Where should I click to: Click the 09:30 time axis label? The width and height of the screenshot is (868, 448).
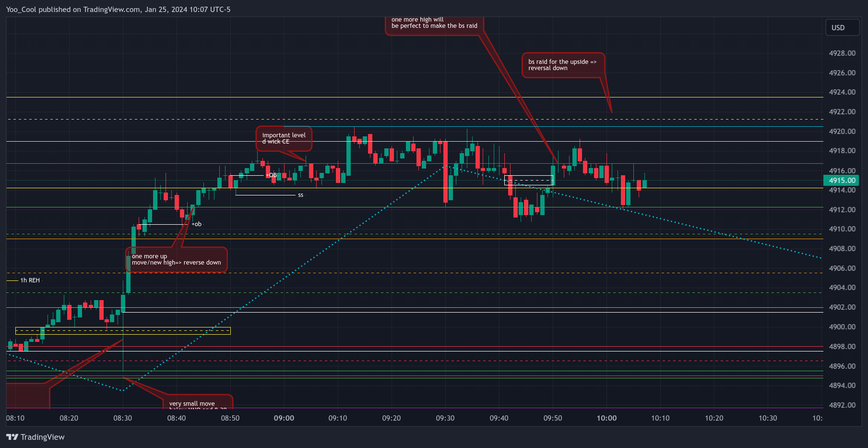point(445,418)
